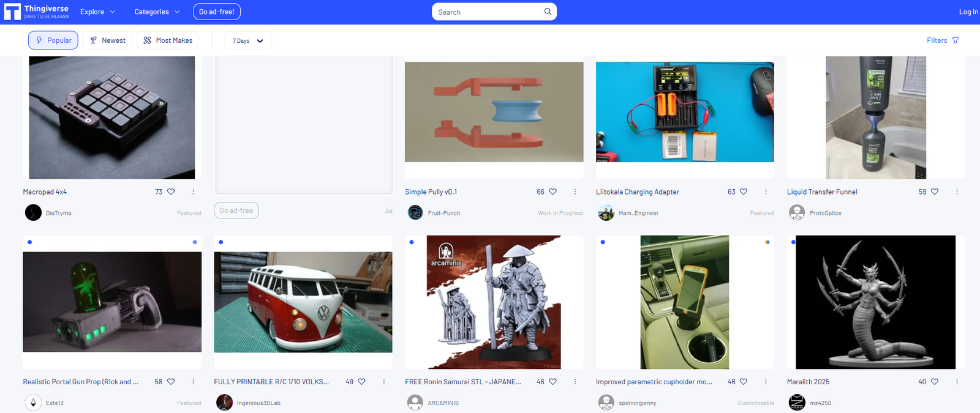Open Maralith 2025 thumbnail image
The height and width of the screenshot is (413, 980).
(876, 302)
